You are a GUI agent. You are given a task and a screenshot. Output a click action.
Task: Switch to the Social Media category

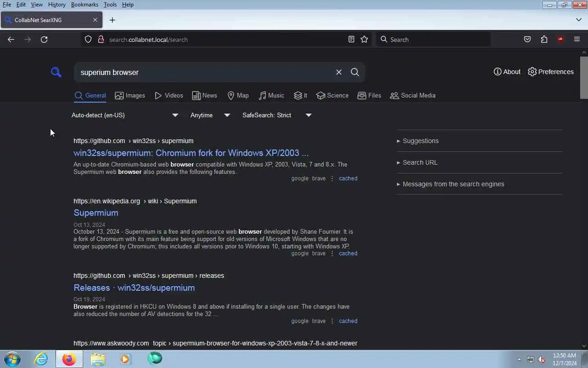click(x=413, y=95)
